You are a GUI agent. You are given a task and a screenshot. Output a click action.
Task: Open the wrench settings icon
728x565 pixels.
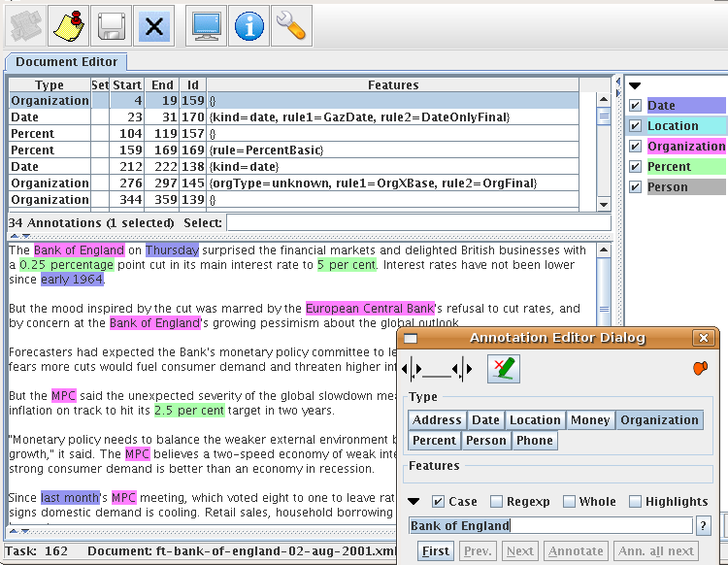291,26
